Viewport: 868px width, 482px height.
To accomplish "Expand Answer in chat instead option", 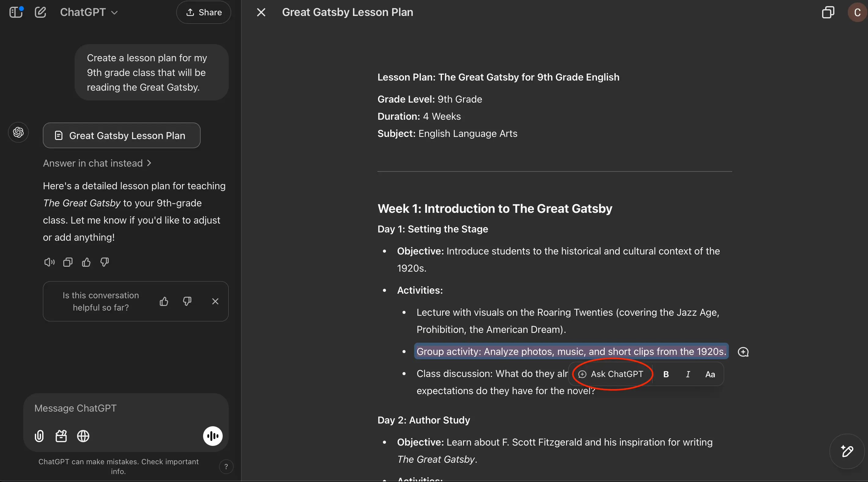I will click(x=97, y=163).
